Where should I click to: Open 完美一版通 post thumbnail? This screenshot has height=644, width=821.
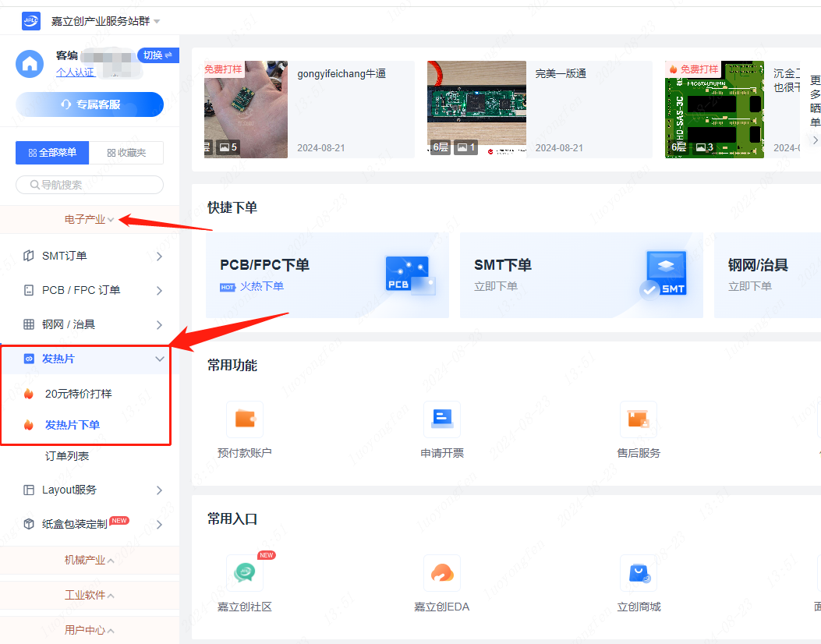[476, 109]
